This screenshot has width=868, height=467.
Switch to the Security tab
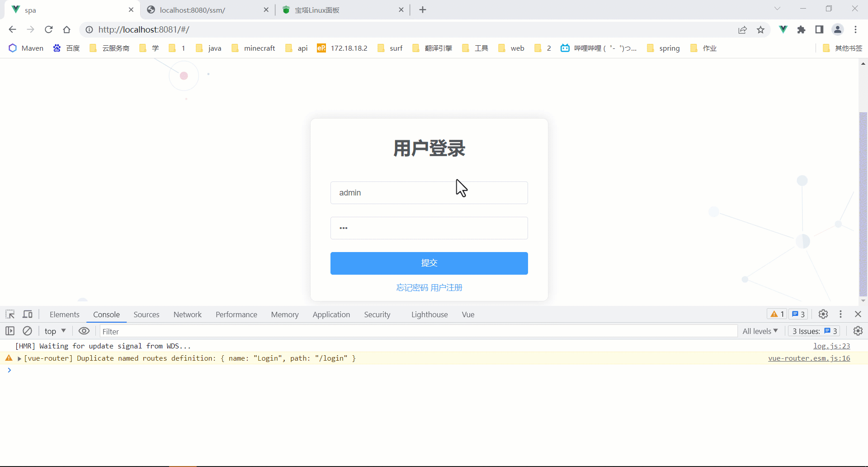click(377, 315)
